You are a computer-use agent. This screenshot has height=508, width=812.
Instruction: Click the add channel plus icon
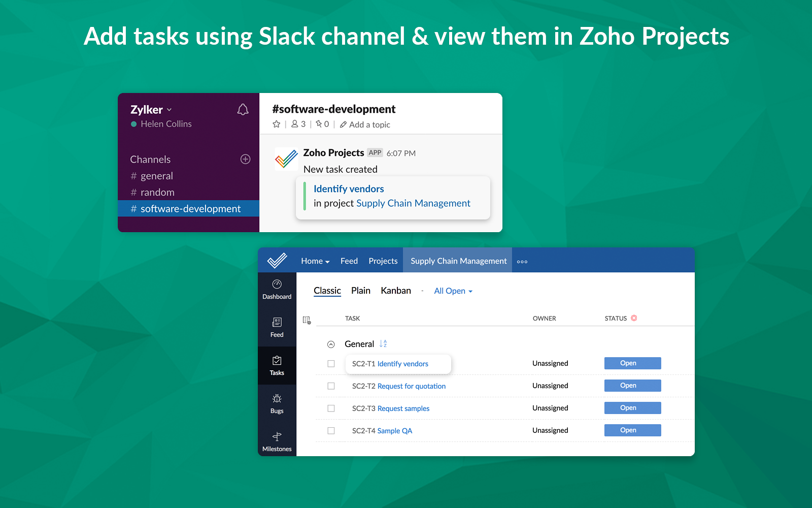(245, 159)
